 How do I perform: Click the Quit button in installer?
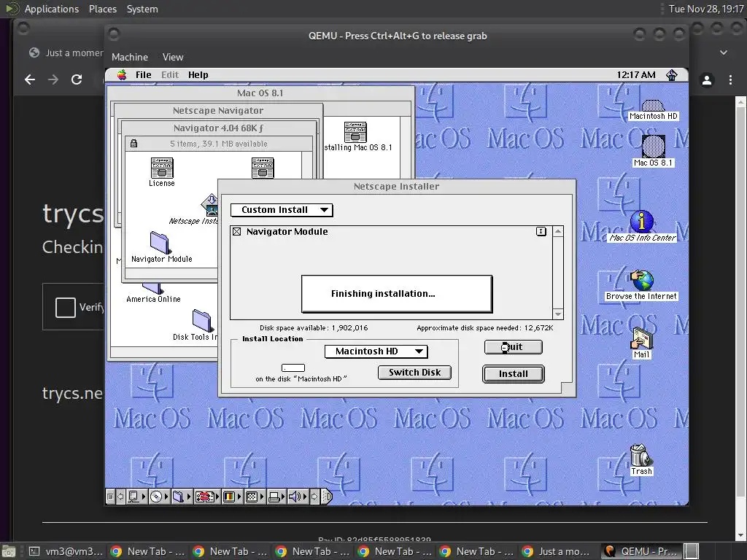point(513,347)
